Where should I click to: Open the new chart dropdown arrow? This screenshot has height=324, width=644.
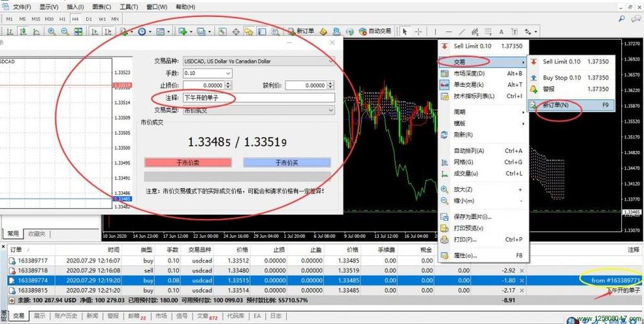190,32
